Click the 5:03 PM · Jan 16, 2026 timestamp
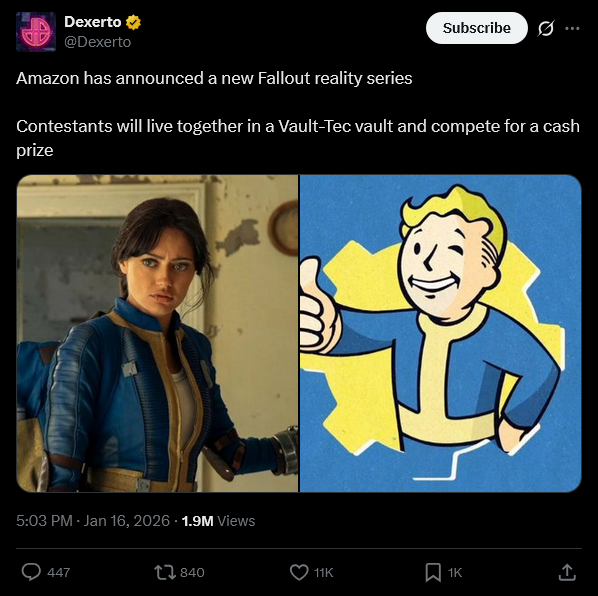Image resolution: width=598 pixels, height=596 pixels. [93, 521]
